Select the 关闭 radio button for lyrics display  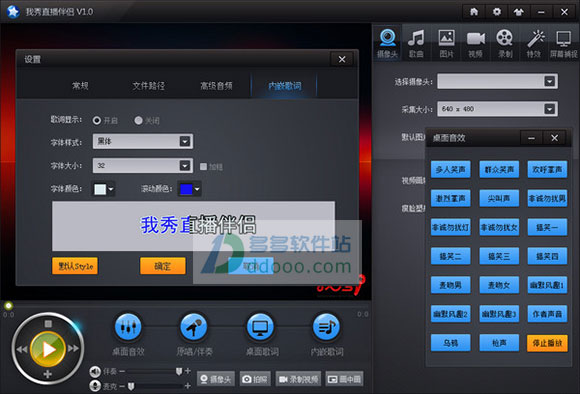click(x=138, y=121)
